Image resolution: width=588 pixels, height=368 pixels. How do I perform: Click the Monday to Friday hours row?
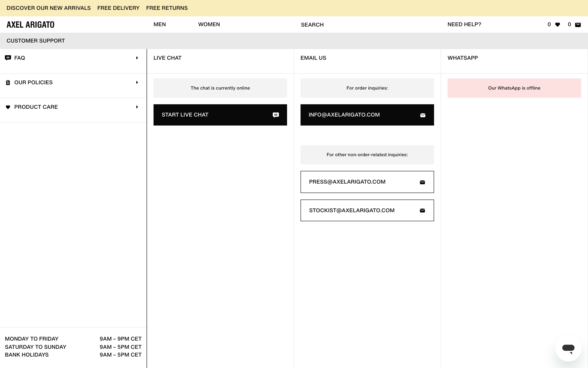click(73, 339)
